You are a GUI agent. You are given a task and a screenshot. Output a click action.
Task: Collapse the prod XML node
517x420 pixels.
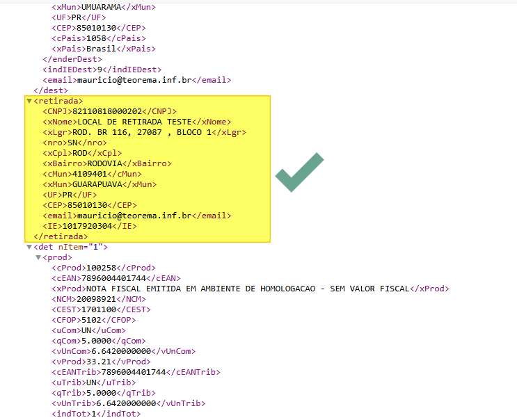pos(38,257)
